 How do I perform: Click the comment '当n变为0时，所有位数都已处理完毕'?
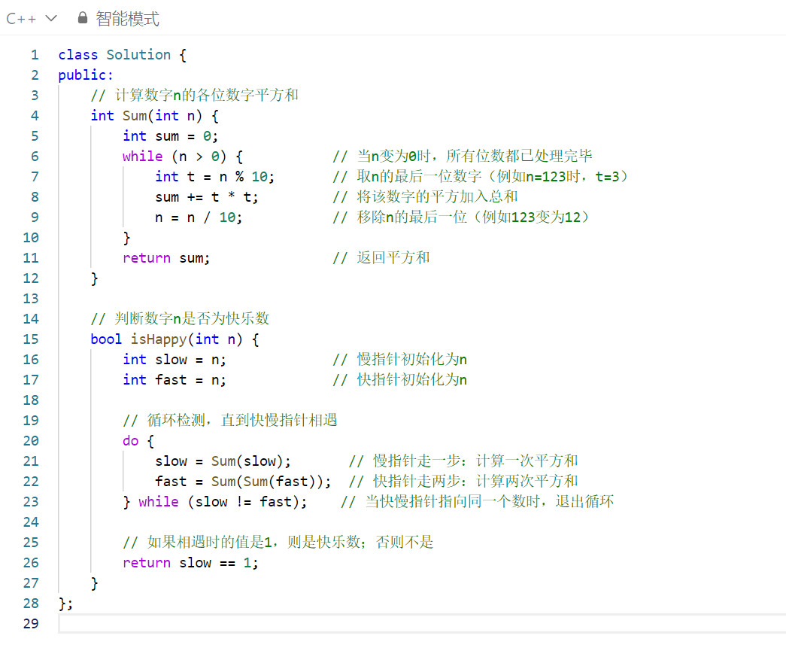pyautogui.click(x=475, y=157)
